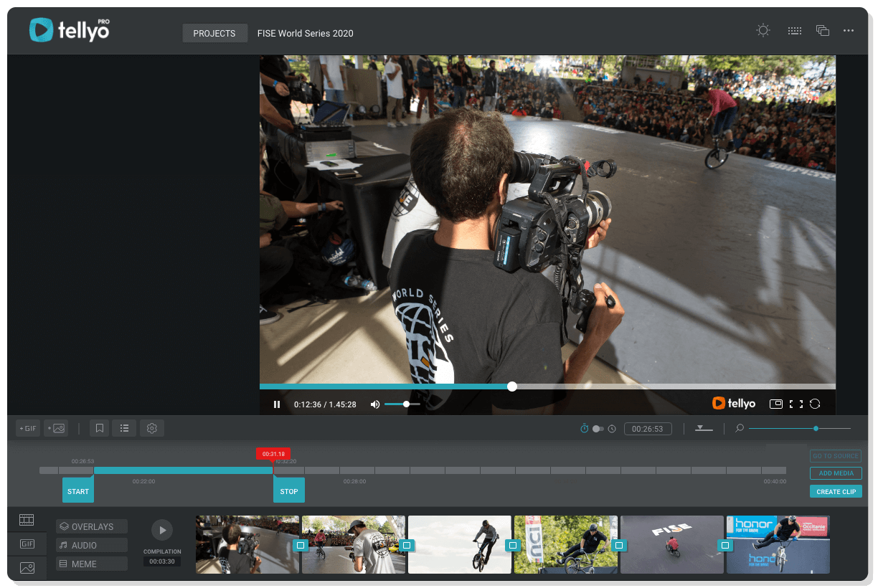Add a new image snapshot button

pyautogui.click(x=56, y=428)
